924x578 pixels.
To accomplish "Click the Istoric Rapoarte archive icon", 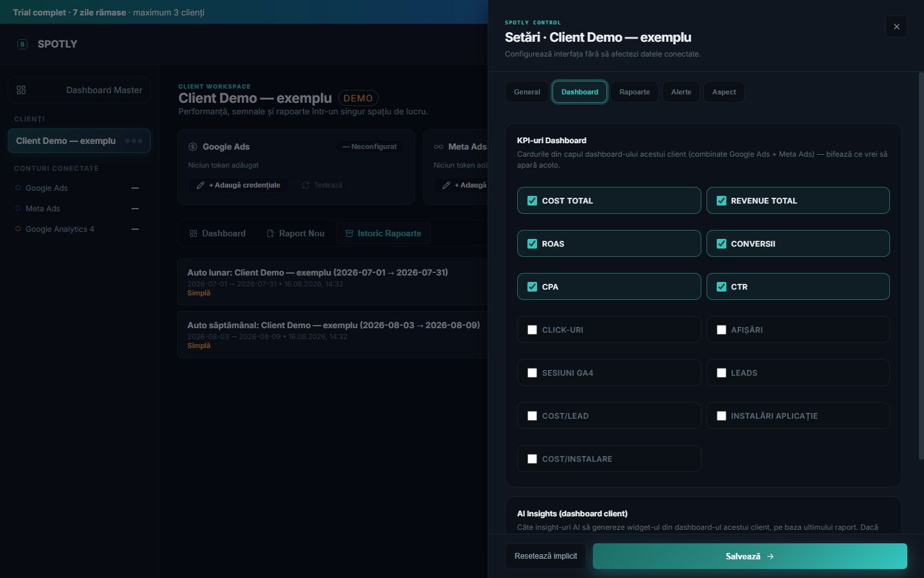I will [x=349, y=233].
